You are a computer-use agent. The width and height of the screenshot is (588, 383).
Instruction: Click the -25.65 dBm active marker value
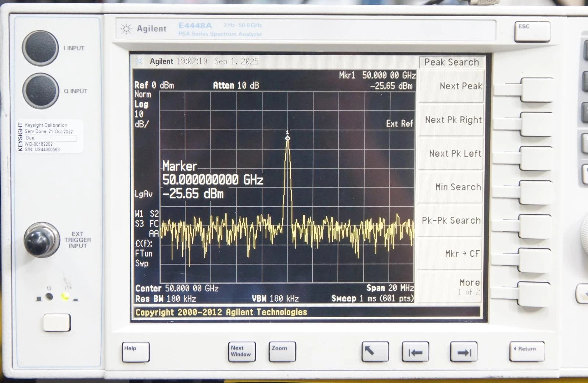tap(193, 194)
